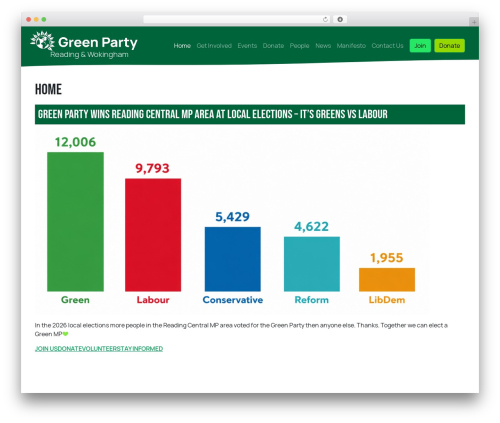Screen dimensions: 500x423
Task: Click the Labour label under the chart
Action: (x=153, y=300)
